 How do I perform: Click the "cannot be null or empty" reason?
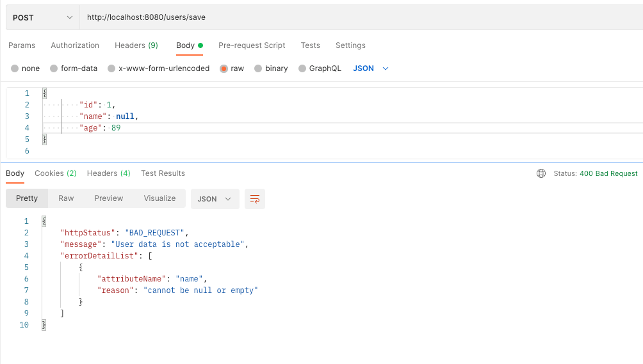[x=200, y=290]
